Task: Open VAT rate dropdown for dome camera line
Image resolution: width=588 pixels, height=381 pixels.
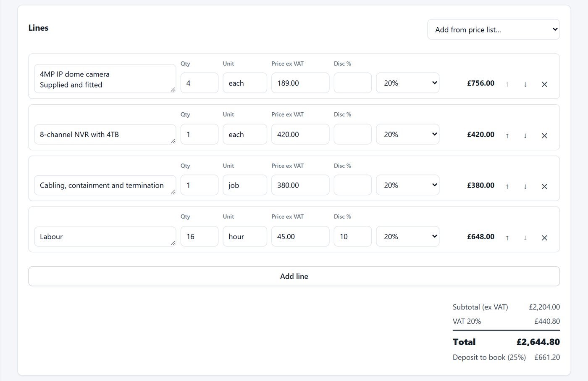Action: (407, 83)
